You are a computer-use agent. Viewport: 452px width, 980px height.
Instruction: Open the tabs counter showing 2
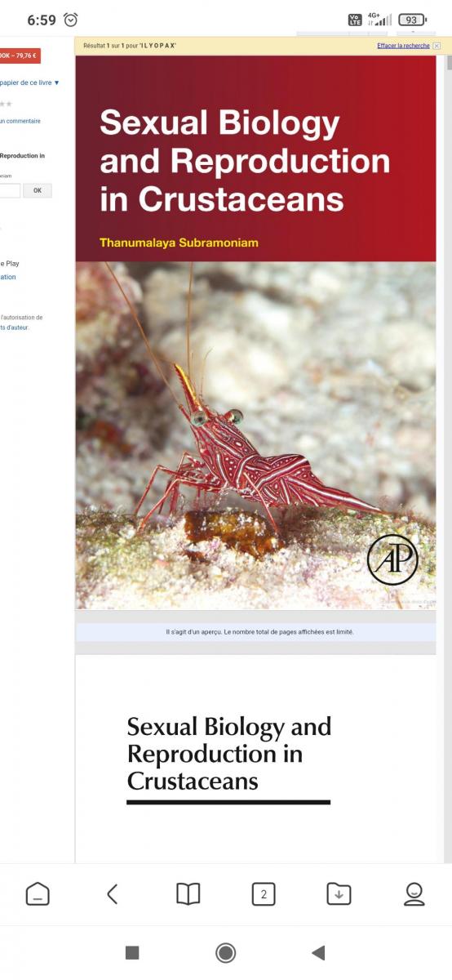pos(264,894)
